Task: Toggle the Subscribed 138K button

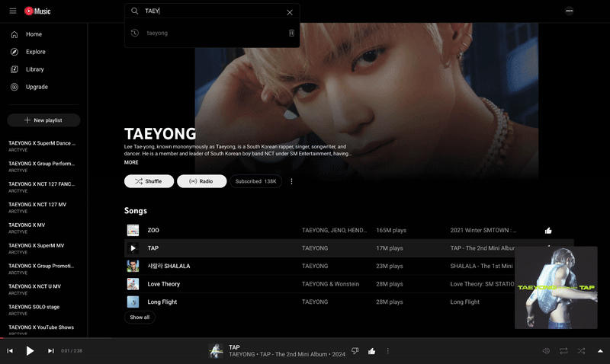Action: pos(255,181)
